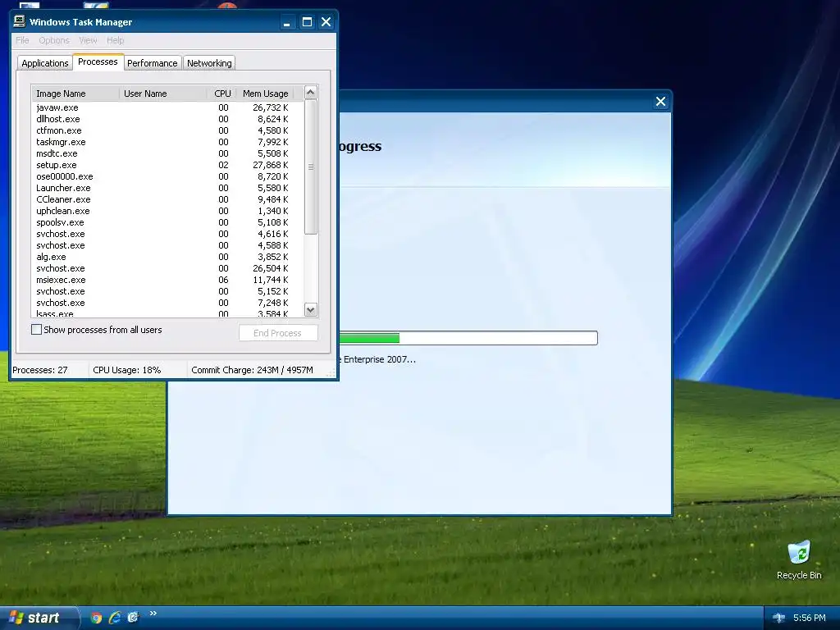Click the process list scrollbar thumb
The width and height of the screenshot is (840, 630).
[311, 167]
